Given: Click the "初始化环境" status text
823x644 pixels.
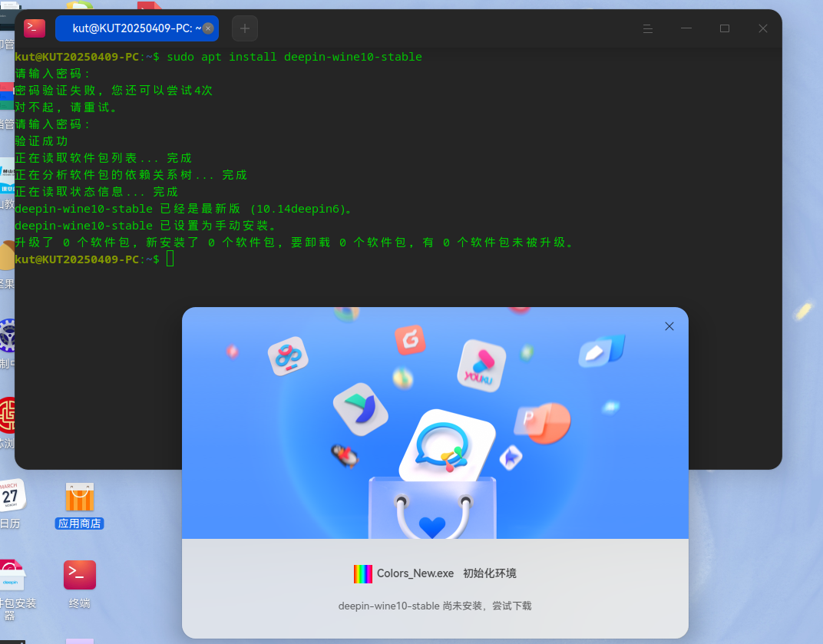Looking at the screenshot, I should 490,573.
